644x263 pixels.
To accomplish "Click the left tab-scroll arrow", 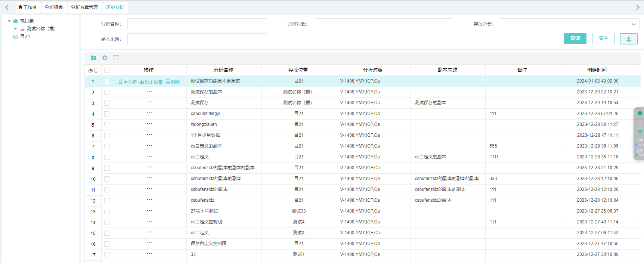I will point(7,7).
